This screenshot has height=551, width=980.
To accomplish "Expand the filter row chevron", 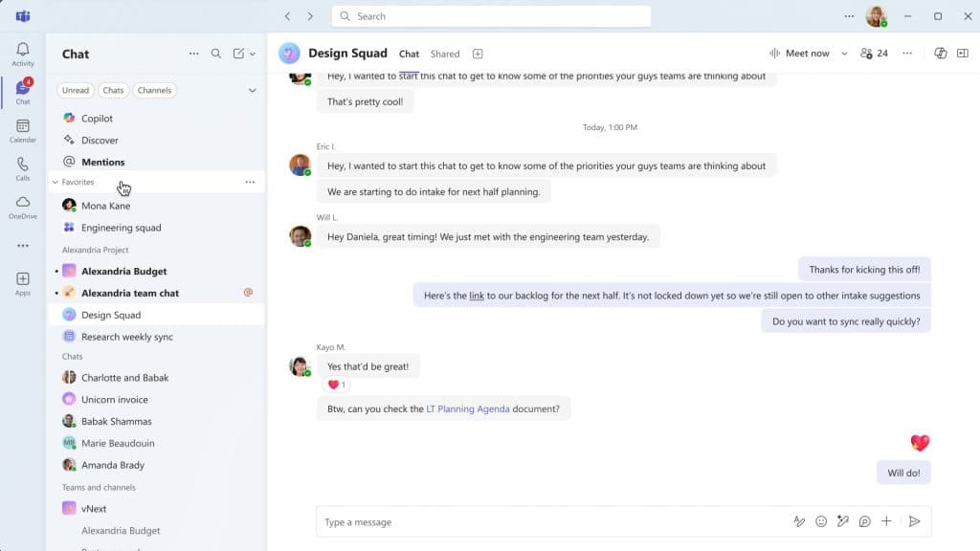I will click(252, 90).
